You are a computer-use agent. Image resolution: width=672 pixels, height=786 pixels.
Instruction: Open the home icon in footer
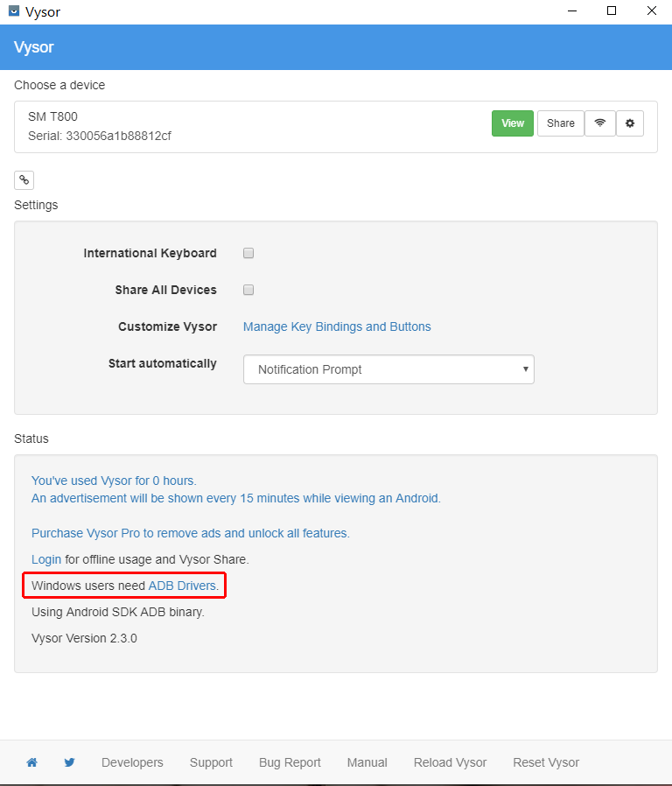32,762
